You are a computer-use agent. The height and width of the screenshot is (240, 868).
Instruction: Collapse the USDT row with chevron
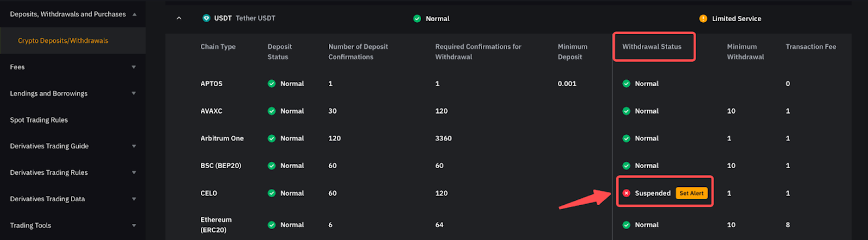tap(179, 18)
